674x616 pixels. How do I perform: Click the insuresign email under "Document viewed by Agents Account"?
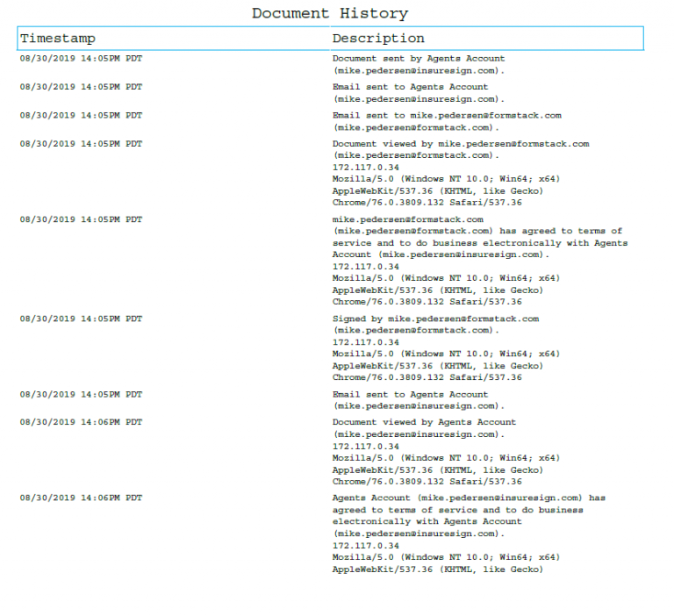419,434
